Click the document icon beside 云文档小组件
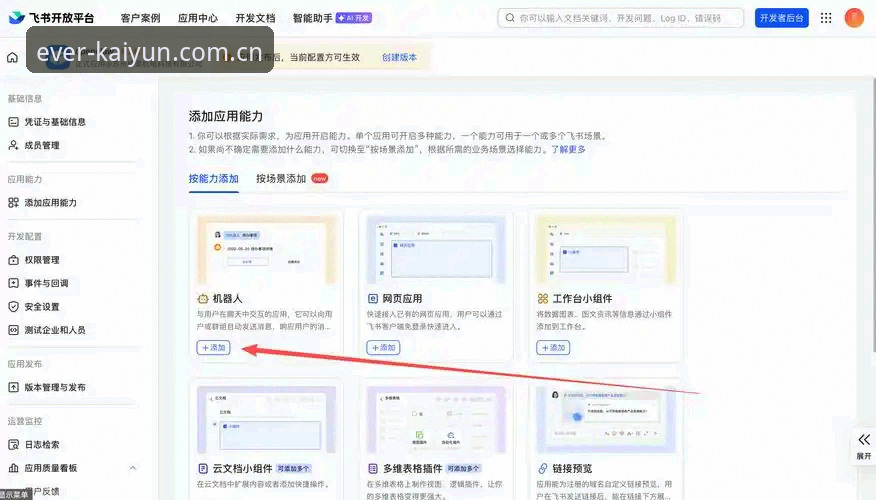Screen dimensions: 876x500 tap(203, 468)
